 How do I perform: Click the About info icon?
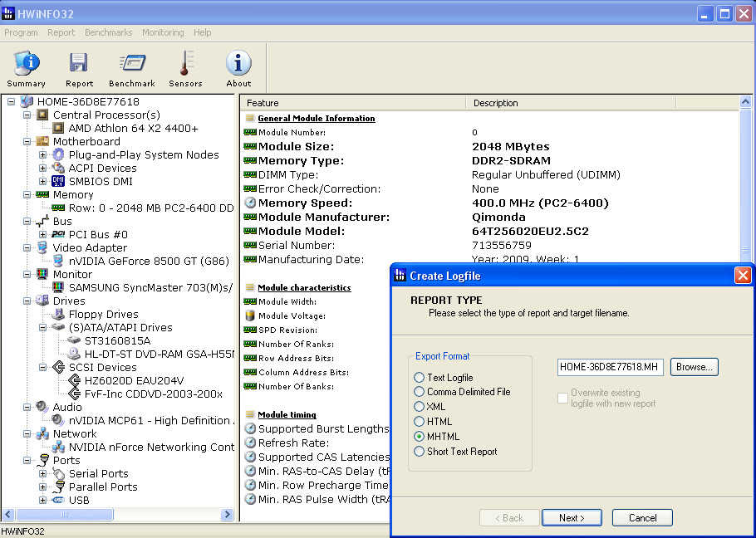click(238, 68)
